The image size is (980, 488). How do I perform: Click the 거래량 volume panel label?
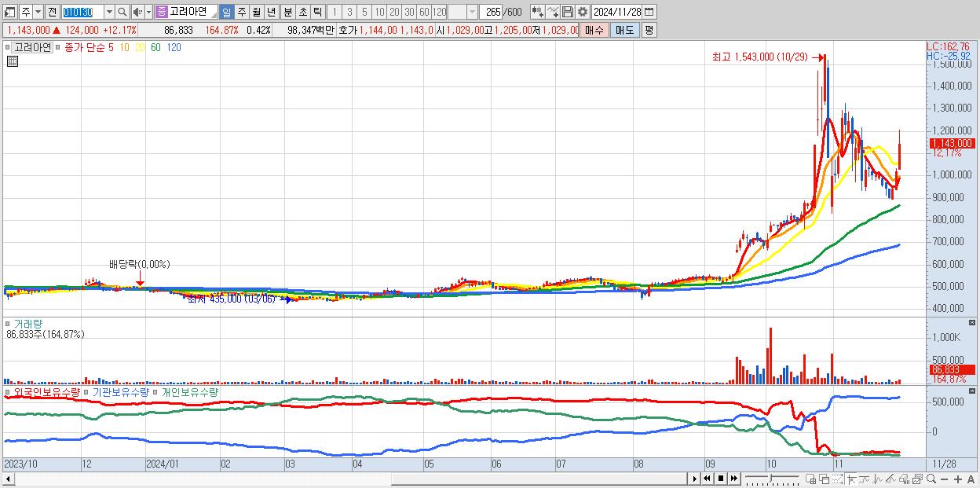coord(27,323)
